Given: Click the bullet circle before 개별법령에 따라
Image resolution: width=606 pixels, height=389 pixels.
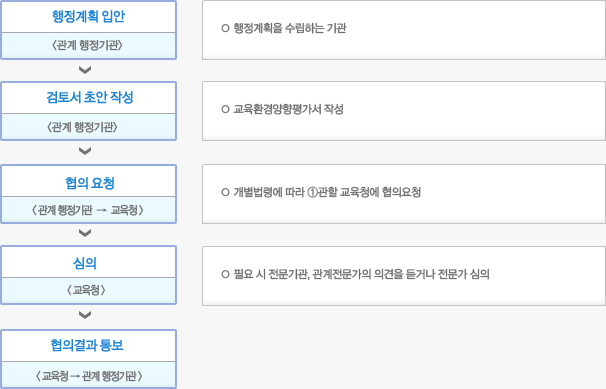Looking at the screenshot, I should pos(225,192).
